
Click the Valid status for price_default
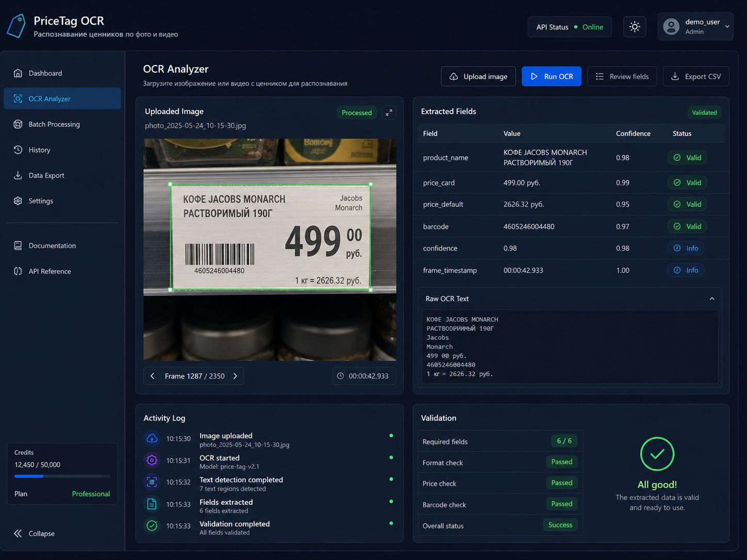[687, 204]
